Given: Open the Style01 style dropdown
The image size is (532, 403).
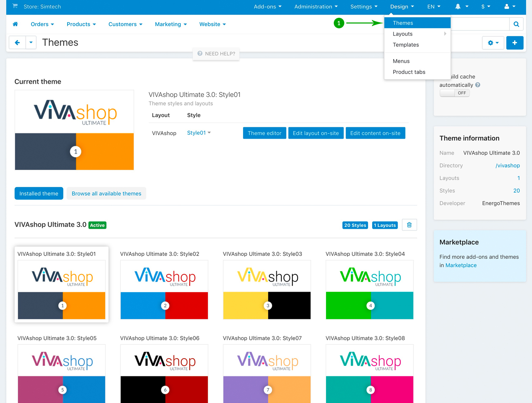Looking at the screenshot, I should (x=199, y=133).
